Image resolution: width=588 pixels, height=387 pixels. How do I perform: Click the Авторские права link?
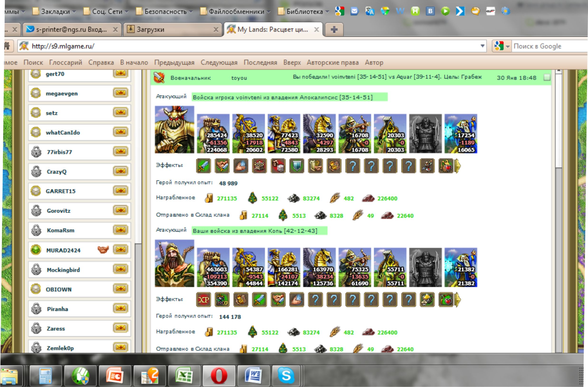[x=332, y=62]
